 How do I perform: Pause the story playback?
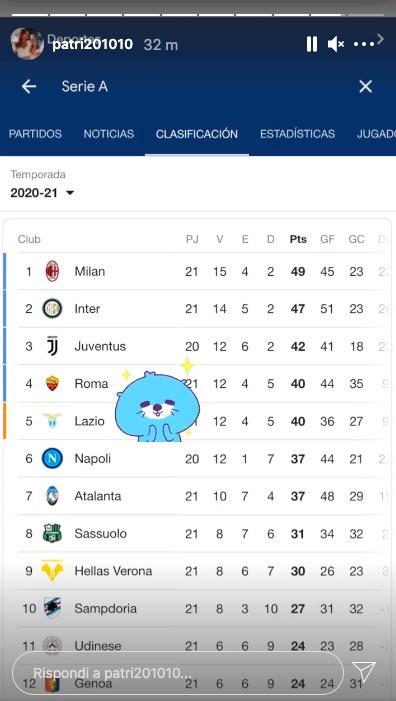(312, 44)
